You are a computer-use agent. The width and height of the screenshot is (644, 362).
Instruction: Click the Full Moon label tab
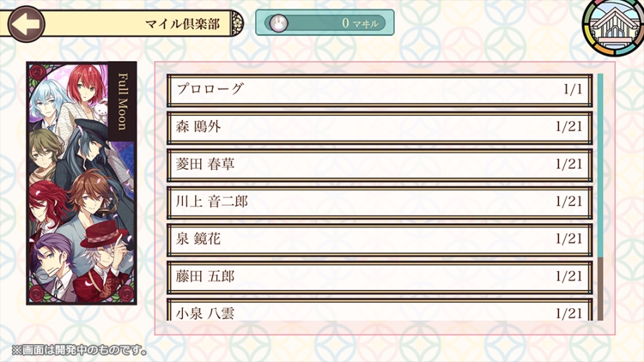[122, 102]
